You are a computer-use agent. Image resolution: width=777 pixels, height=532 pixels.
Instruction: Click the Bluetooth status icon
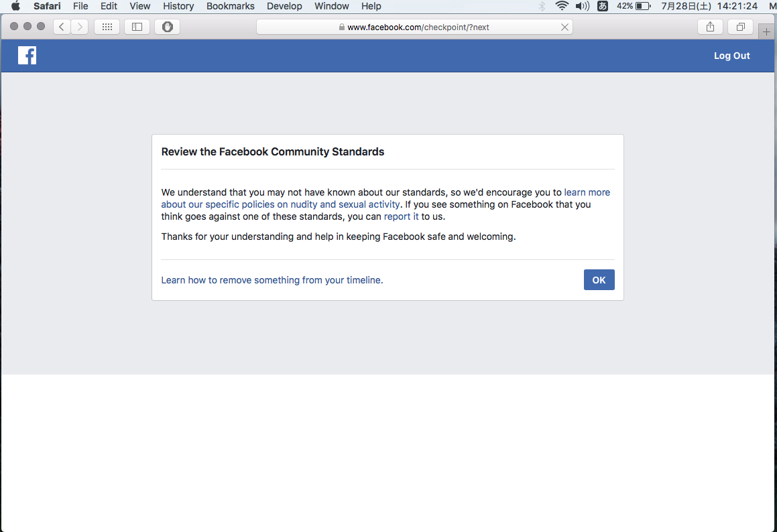coord(542,6)
